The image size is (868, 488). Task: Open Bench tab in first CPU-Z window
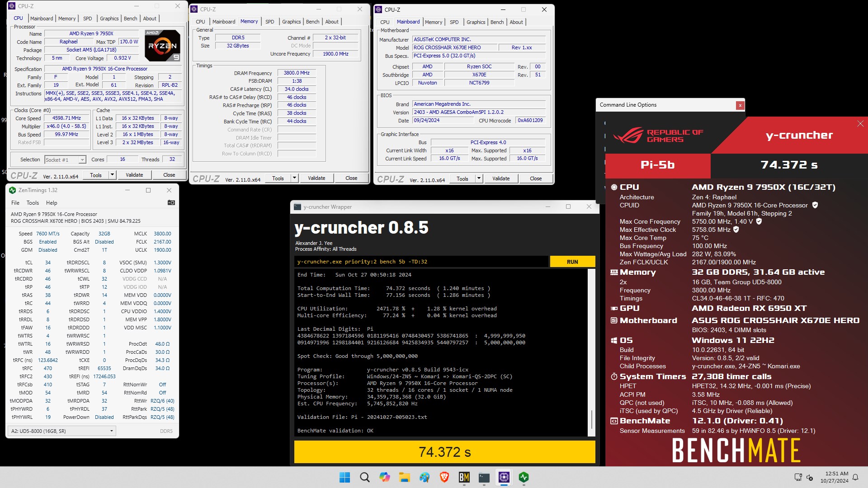tap(130, 19)
